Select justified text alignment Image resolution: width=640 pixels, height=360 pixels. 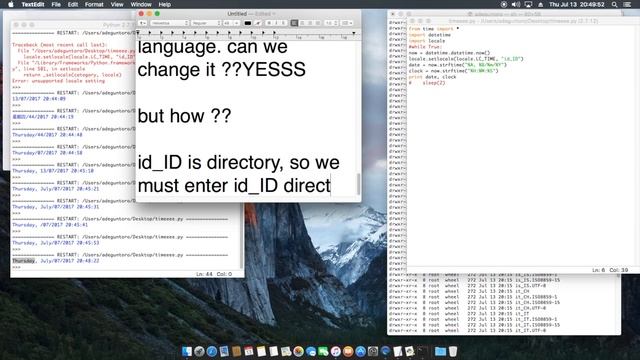pyautogui.click(x=318, y=23)
